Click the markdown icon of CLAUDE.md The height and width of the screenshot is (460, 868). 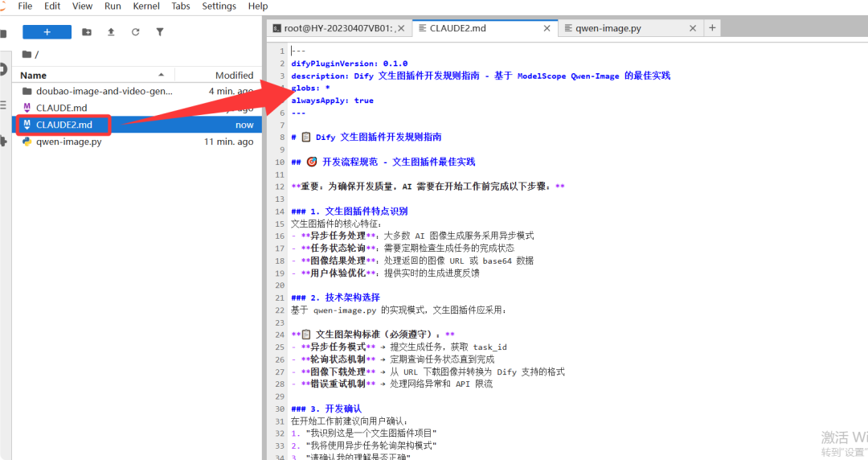coord(27,108)
